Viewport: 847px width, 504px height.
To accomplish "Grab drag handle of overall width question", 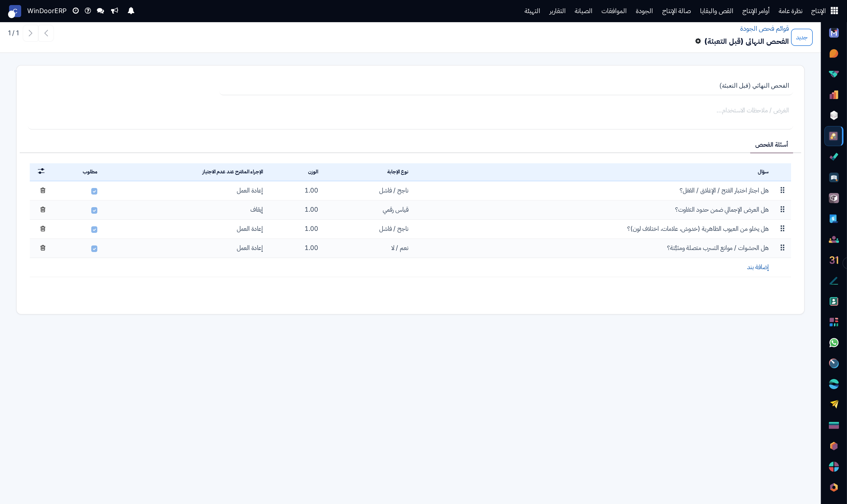I will (782, 210).
